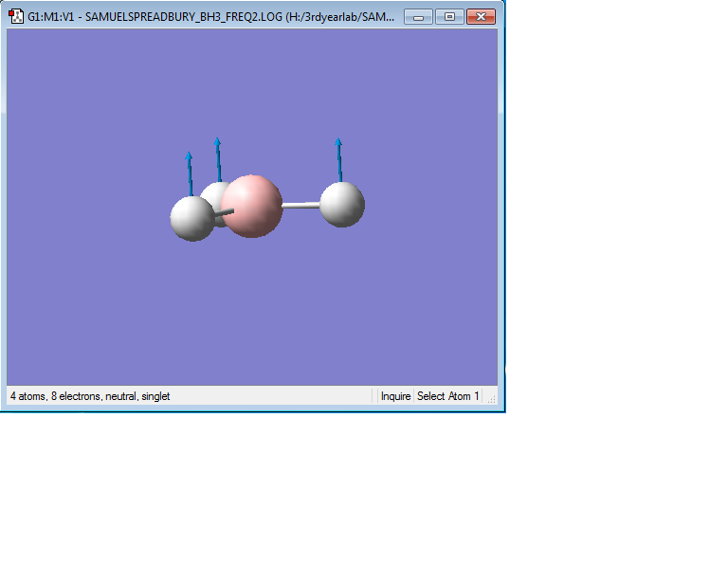Minimize the BH3_FREQ2.LOG window
728x582 pixels.
[418, 17]
